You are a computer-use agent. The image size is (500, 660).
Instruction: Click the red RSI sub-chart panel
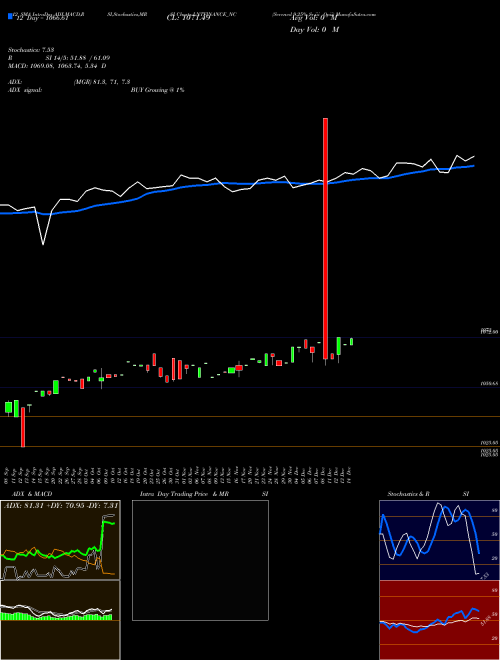point(439,620)
